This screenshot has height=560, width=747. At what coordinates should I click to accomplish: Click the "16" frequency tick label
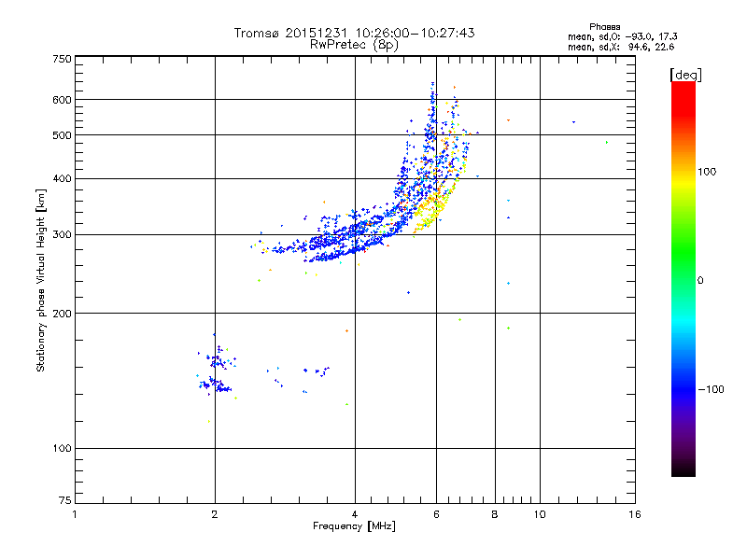[x=635, y=514]
